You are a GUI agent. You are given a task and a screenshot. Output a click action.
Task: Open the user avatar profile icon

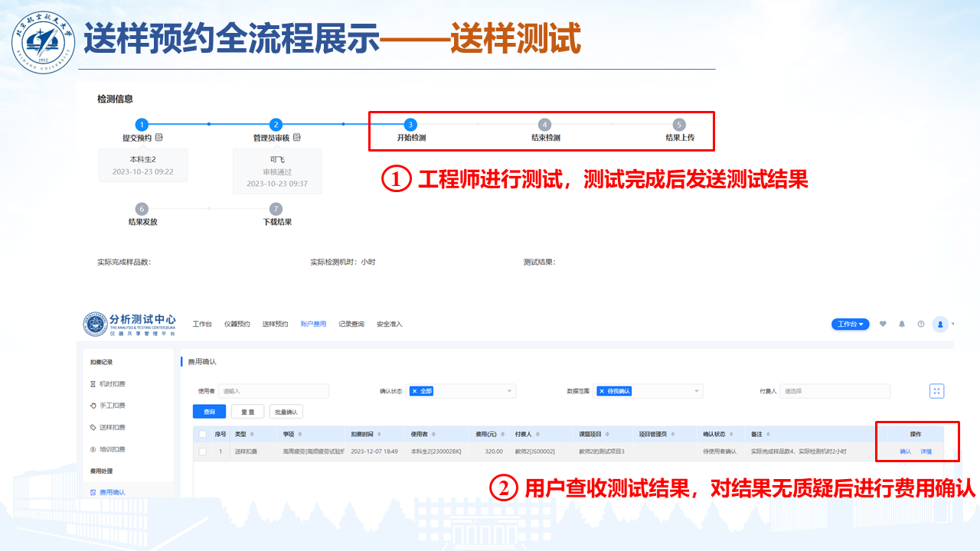(x=940, y=324)
